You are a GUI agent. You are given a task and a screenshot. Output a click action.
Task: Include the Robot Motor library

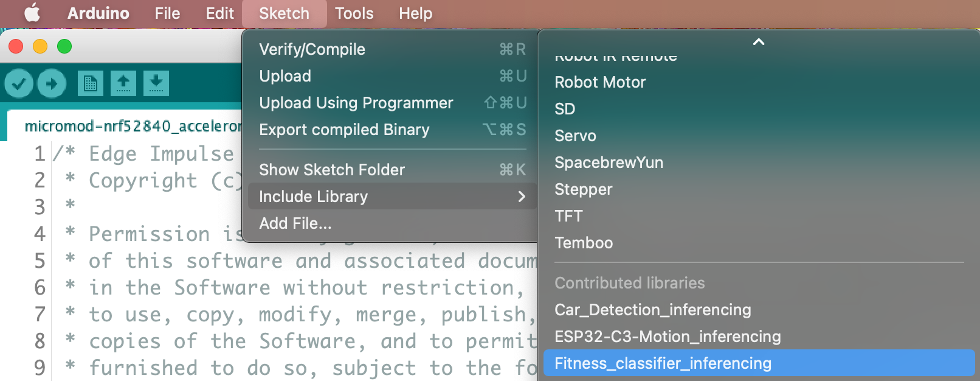759,82
